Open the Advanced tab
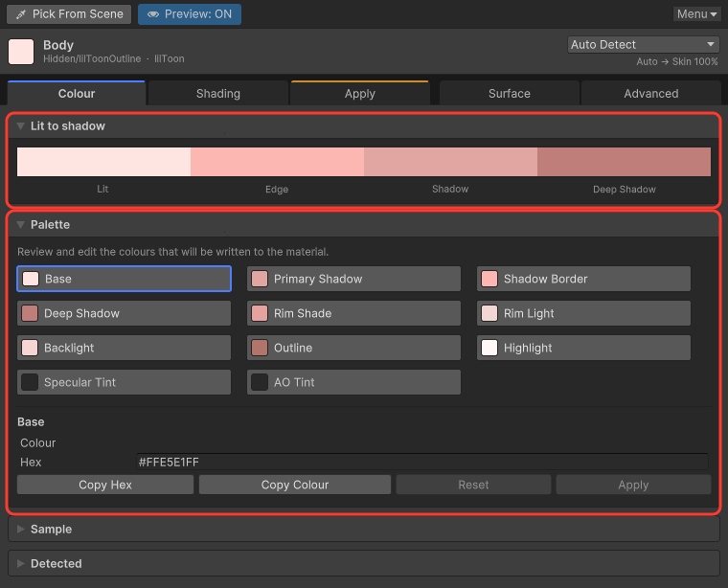 click(651, 93)
